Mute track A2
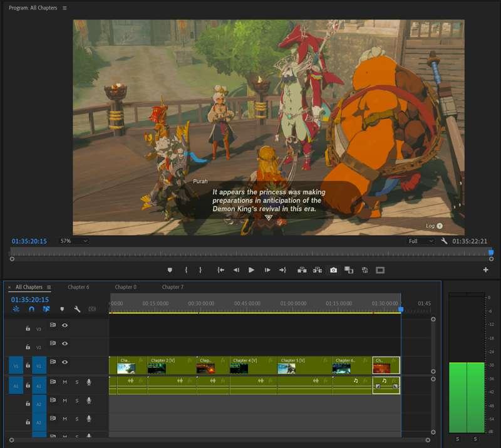The image size is (501, 448). [65, 400]
